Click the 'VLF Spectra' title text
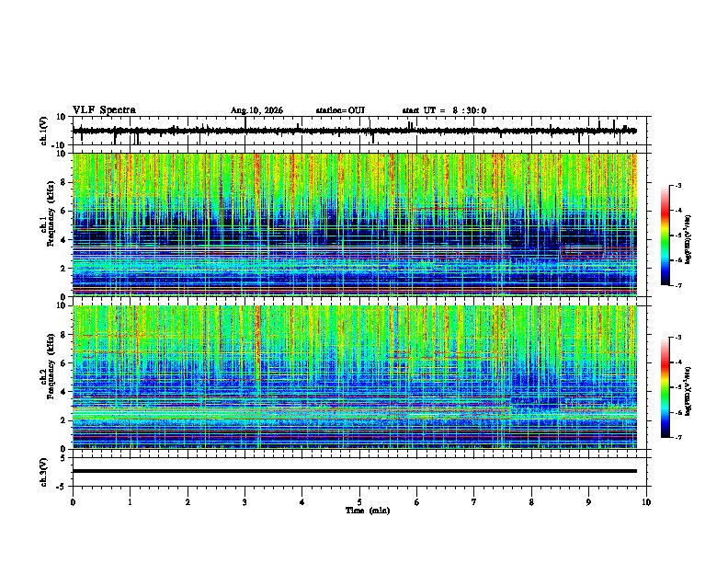Image resolution: width=728 pixels, height=563 pixels. (x=104, y=110)
